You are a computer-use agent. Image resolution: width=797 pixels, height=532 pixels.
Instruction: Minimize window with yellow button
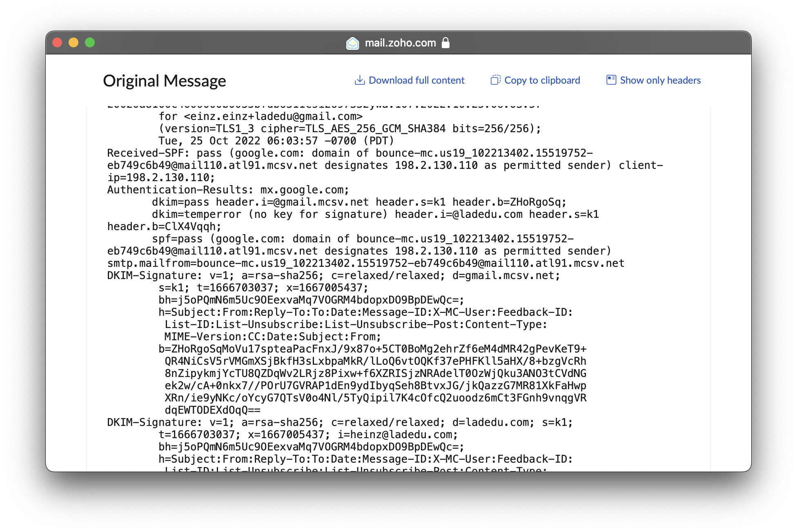[73, 42]
